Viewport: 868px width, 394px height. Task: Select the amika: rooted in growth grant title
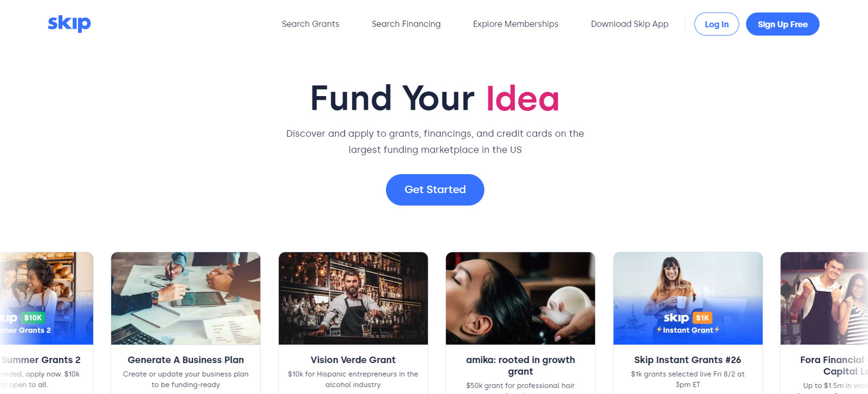520,365
